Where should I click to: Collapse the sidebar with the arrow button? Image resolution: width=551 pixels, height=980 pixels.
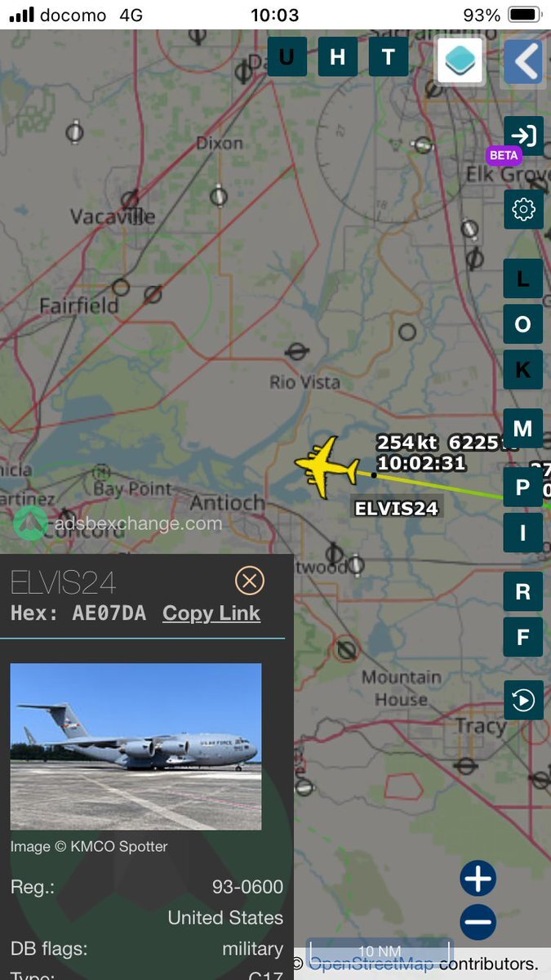523,62
